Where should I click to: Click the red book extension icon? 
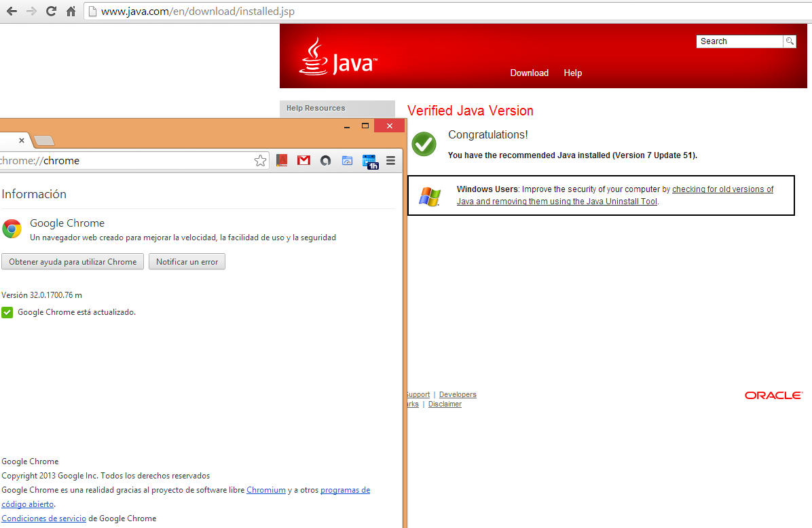[282, 160]
